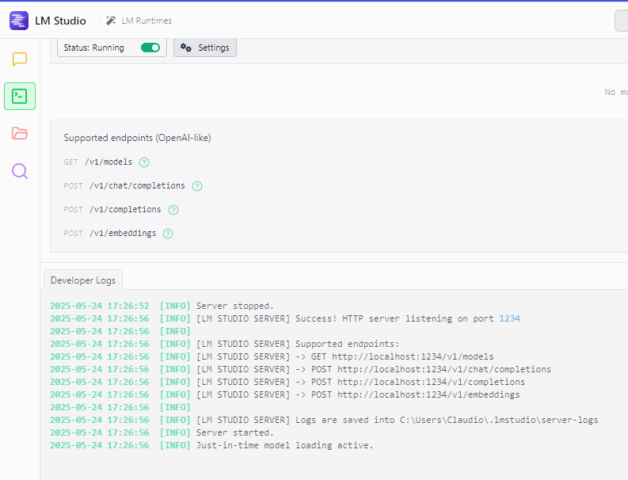Image resolution: width=628 pixels, height=480 pixels.
Task: Click the log line with server-logs path
Action: [324, 420]
